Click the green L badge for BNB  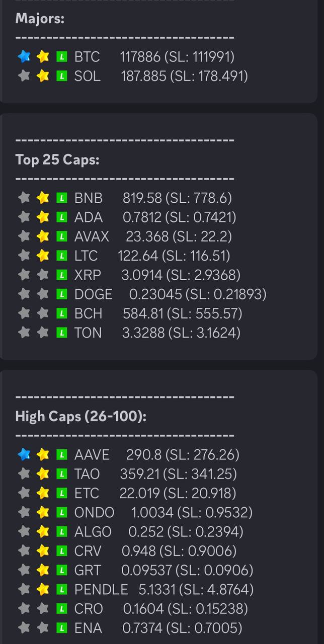pyautogui.click(x=61, y=198)
